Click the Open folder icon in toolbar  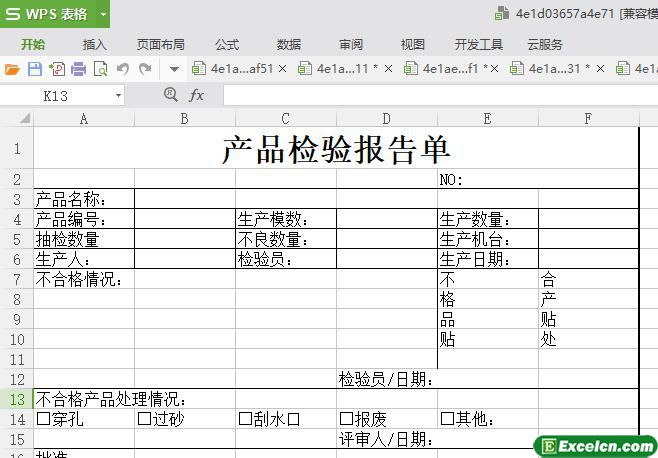pyautogui.click(x=12, y=69)
